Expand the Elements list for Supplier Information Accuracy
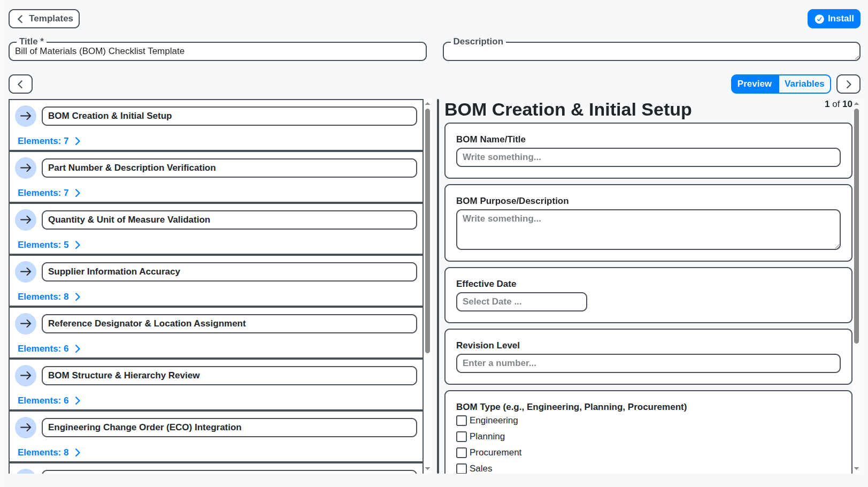This screenshot has width=868, height=487. tap(49, 296)
